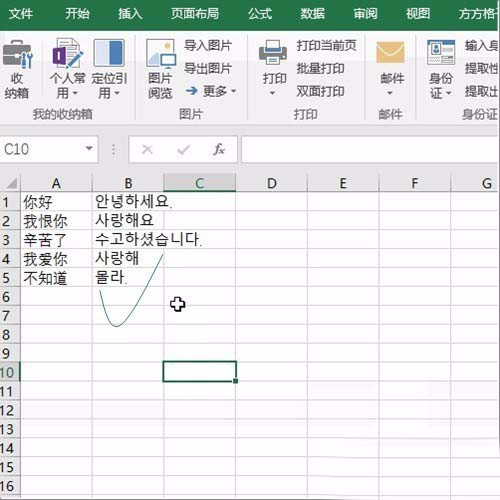Click the fill handle of cell C10
The width and height of the screenshot is (500, 500).
tap(236, 381)
